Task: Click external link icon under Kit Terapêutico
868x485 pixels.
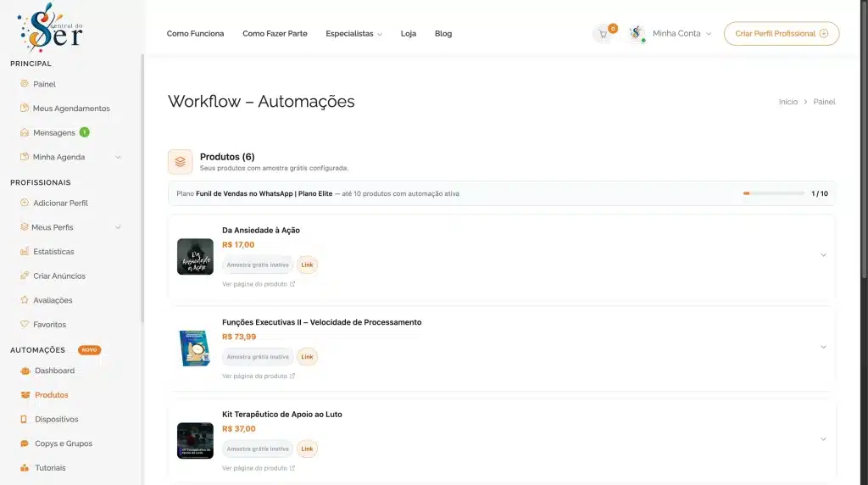Action: (x=292, y=468)
